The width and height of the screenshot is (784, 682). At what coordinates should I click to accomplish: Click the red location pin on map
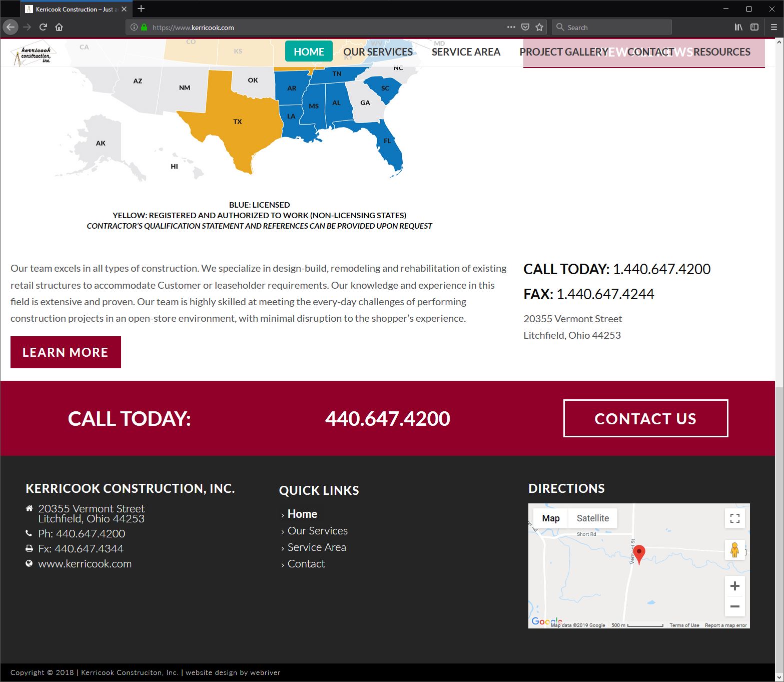[x=639, y=554]
